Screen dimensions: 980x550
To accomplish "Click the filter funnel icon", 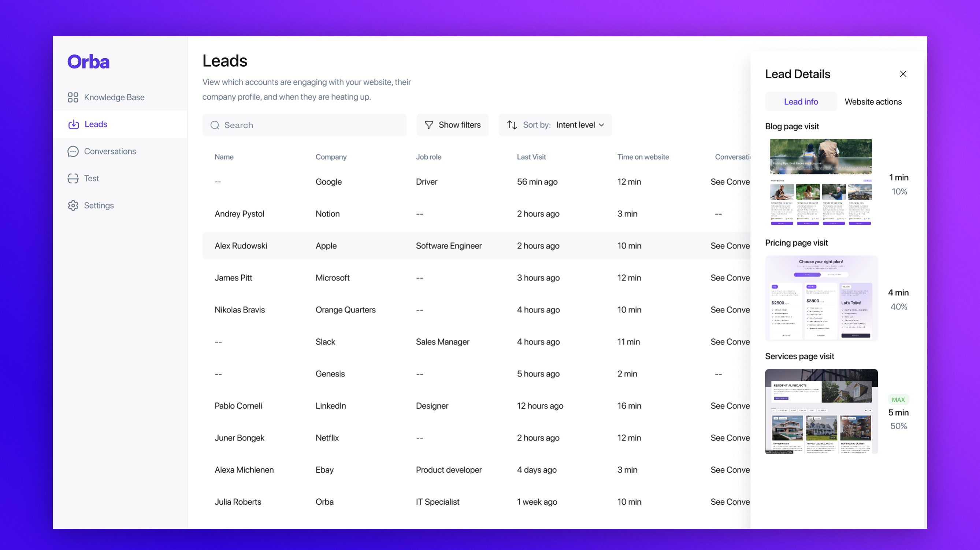I will (x=429, y=125).
